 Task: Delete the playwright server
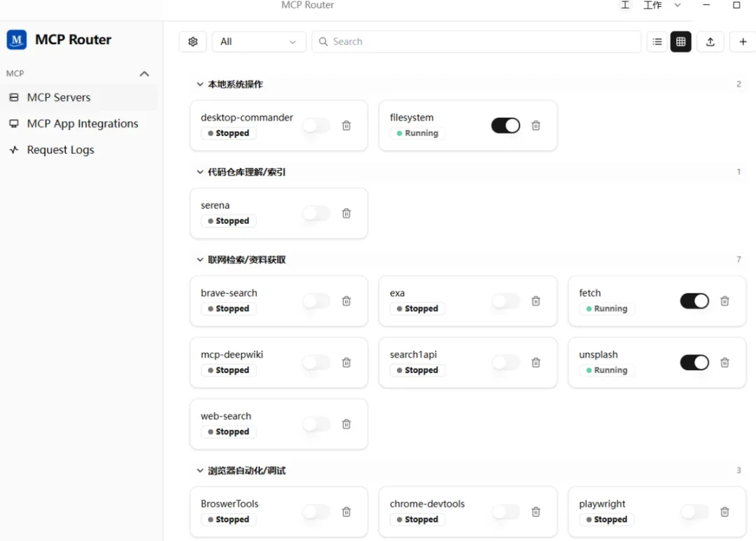coord(724,512)
